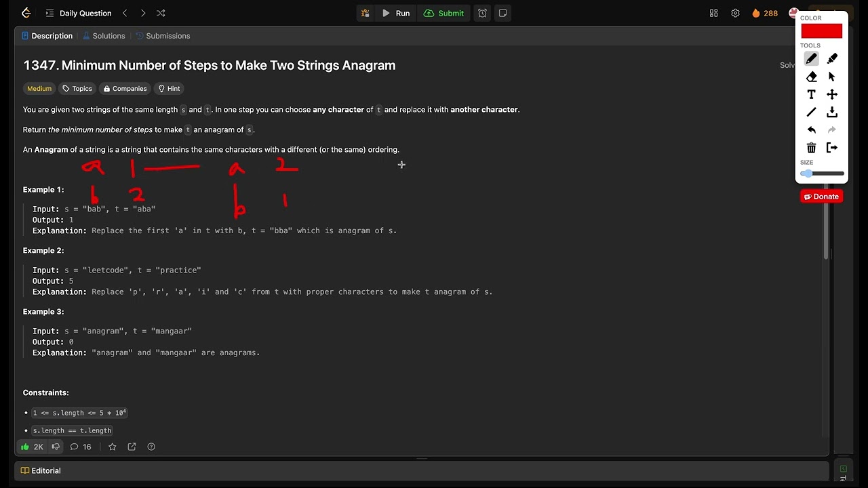Screen dimensions: 868x488
Task: Submit the solution
Action: (444, 13)
